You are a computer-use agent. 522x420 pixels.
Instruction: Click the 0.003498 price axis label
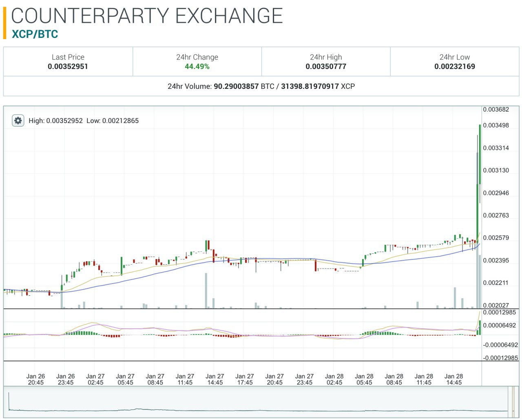click(x=496, y=125)
